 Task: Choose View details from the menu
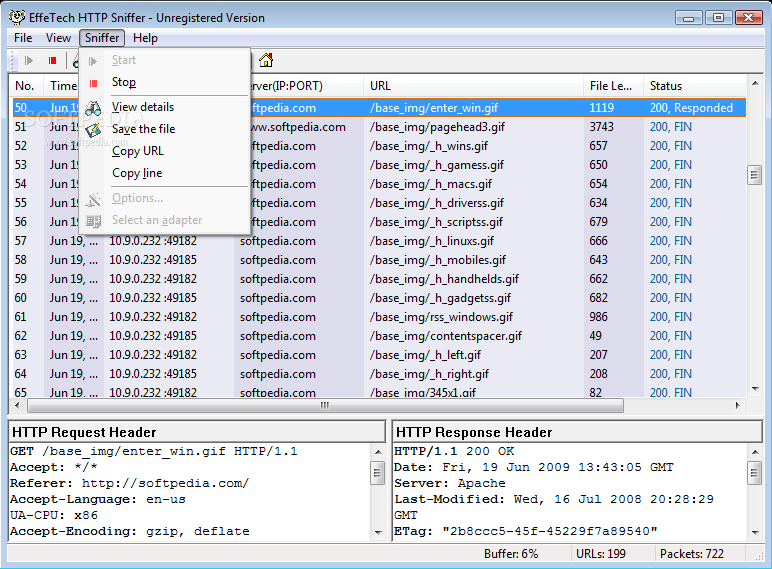pyautogui.click(x=165, y=107)
